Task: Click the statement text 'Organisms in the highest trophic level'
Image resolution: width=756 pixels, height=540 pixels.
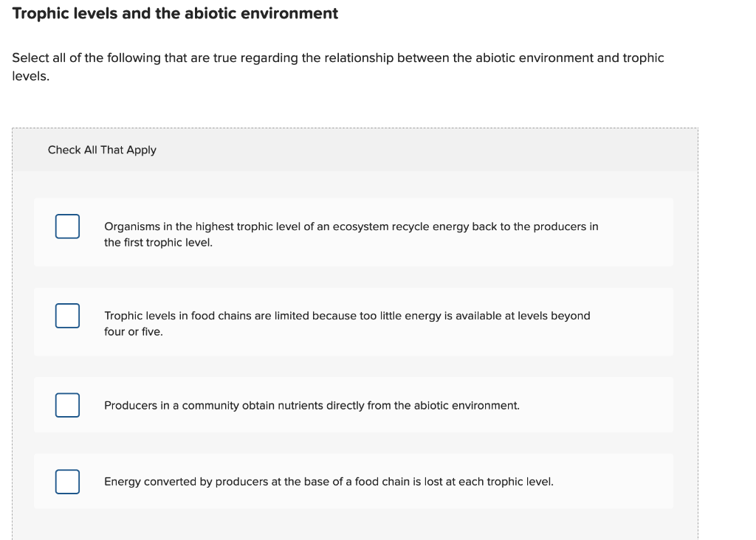Action: [x=351, y=234]
